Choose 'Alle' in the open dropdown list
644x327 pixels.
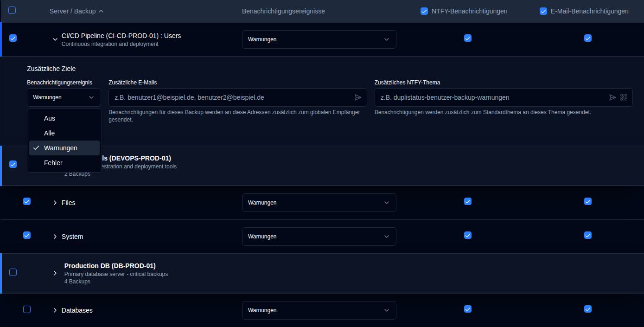(x=64, y=133)
